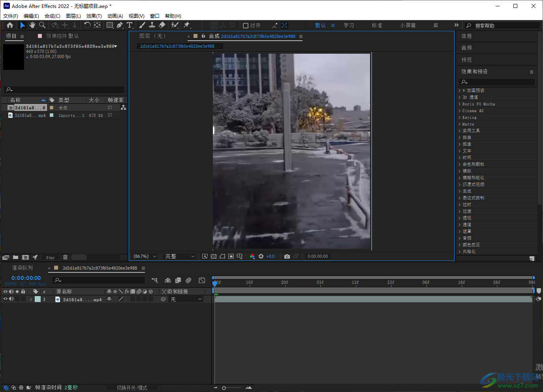Viewport: 543px width, 392px height.
Task: Switch to the 渲染队列 tab
Action: pyautogui.click(x=23, y=268)
